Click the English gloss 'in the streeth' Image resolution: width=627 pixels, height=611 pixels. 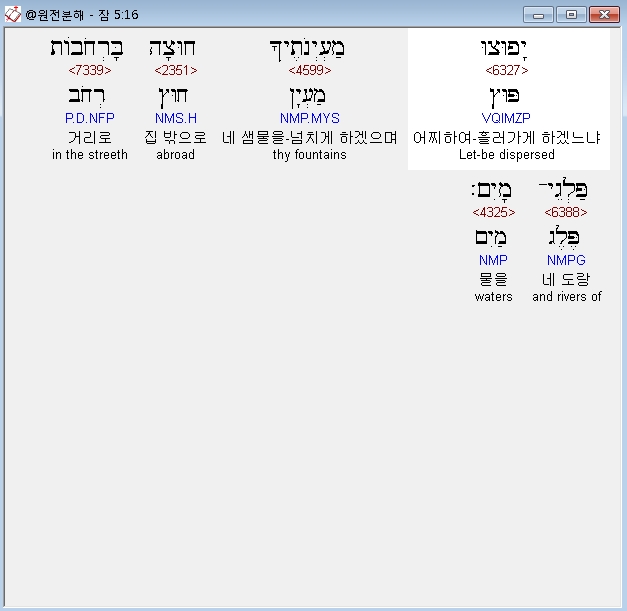point(90,155)
